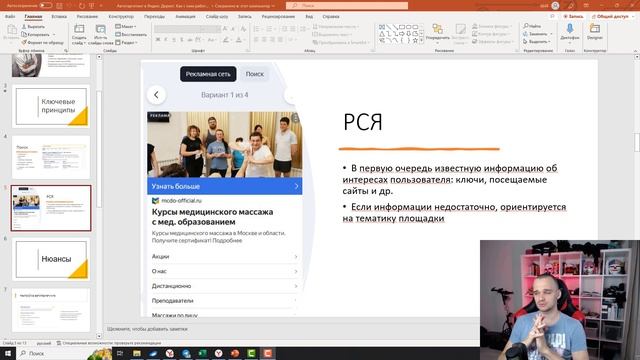Open the Файл menu
Viewport: 640px width, 360px height.
tap(10, 17)
